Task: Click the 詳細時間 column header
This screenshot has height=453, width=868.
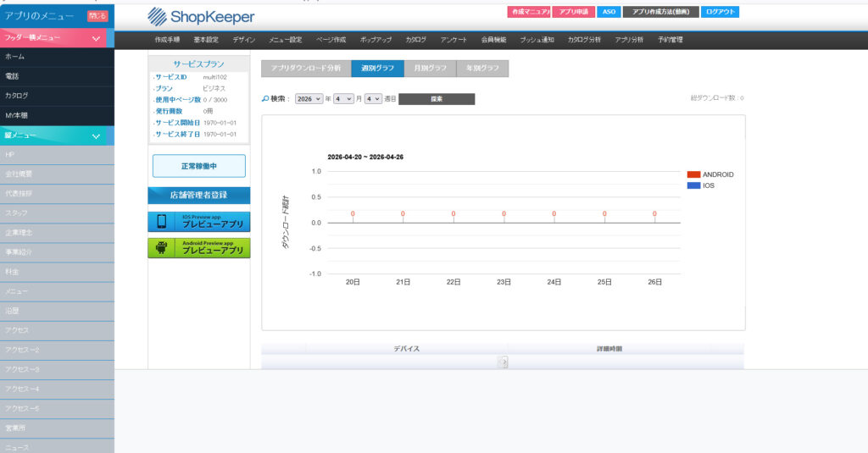Action: 609,349
